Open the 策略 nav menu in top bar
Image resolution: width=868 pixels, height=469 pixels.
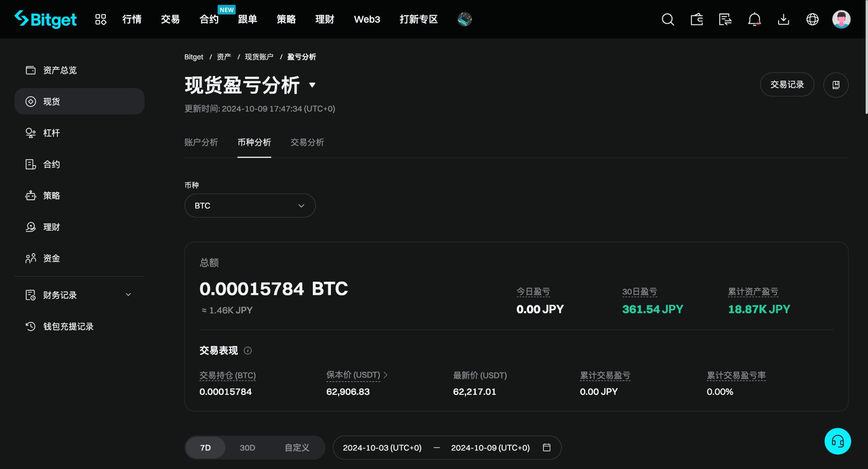pos(286,19)
